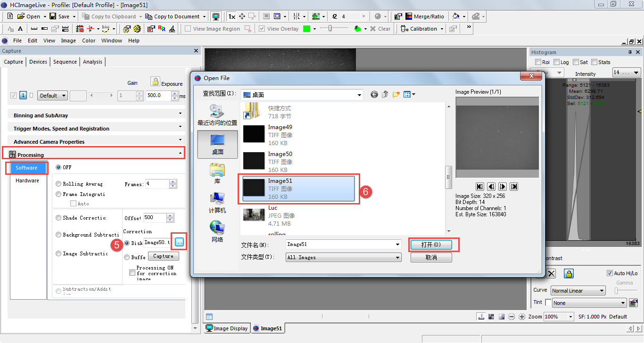644x343 pixels.
Task: Open the Curve Normal Linear dropdown
Action: pos(578,291)
